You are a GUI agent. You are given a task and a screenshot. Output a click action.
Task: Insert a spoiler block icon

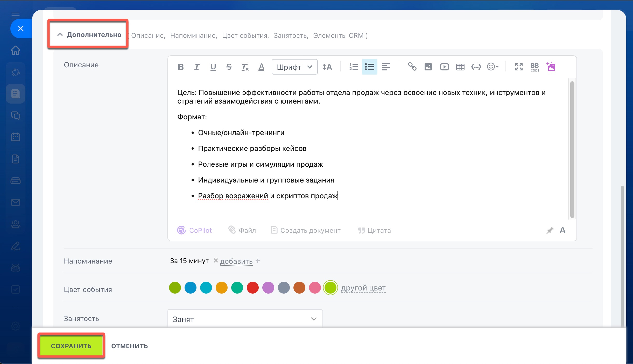(476, 67)
